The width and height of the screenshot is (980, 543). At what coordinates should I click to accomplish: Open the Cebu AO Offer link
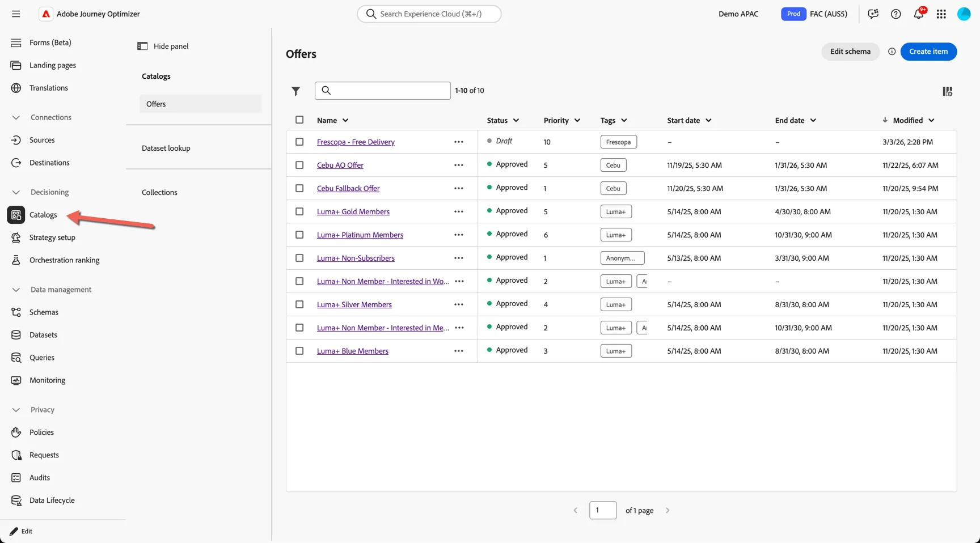(340, 165)
